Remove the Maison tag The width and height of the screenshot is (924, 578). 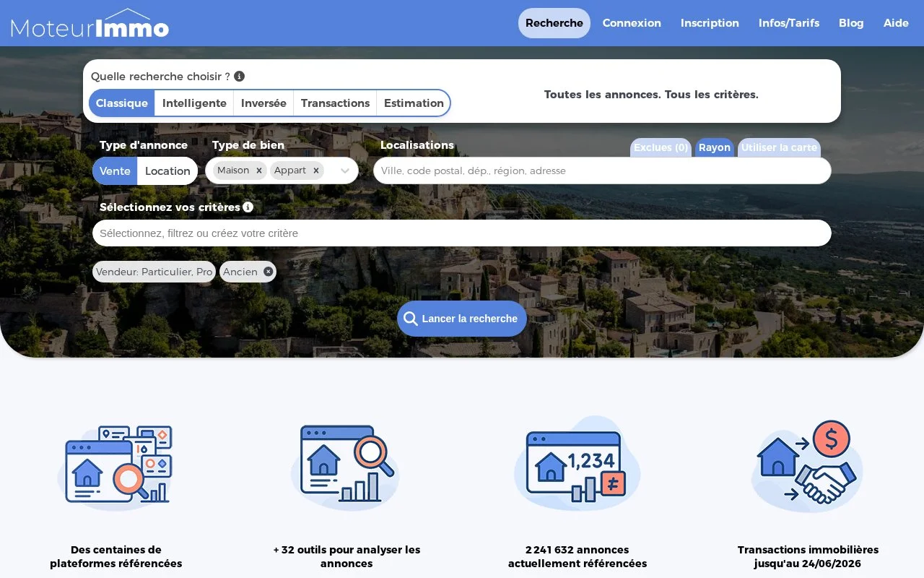[258, 171]
